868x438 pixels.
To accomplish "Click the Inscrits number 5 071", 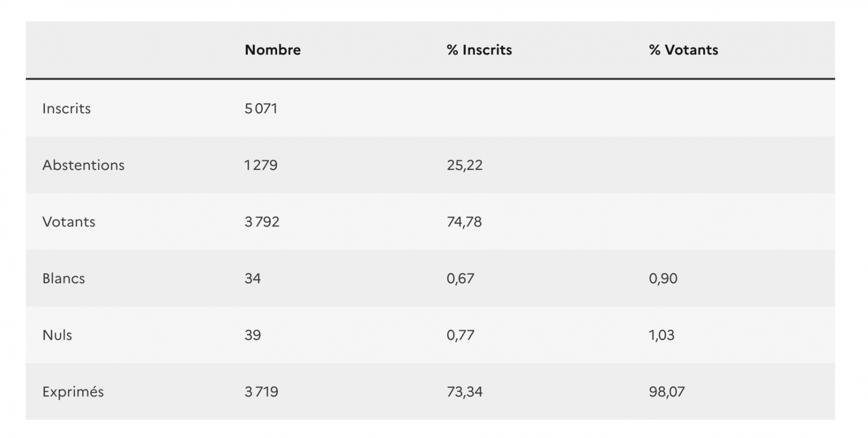I will point(261,109).
